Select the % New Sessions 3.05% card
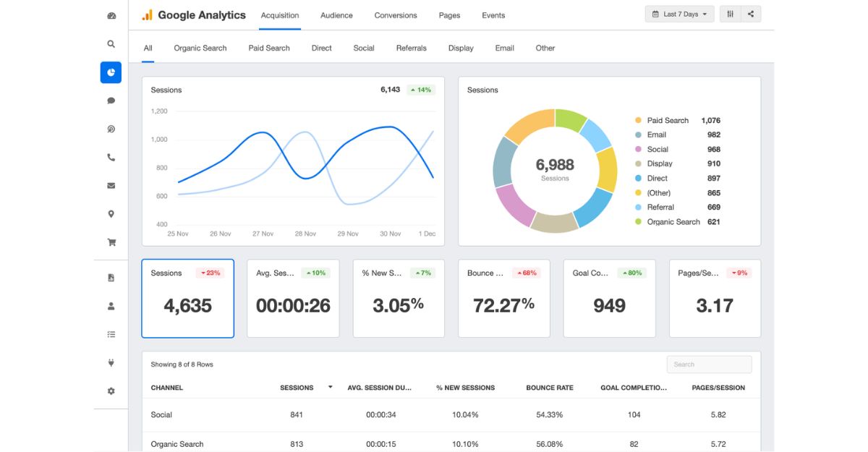Image resolution: width=868 pixels, height=452 pixels. pos(399,299)
